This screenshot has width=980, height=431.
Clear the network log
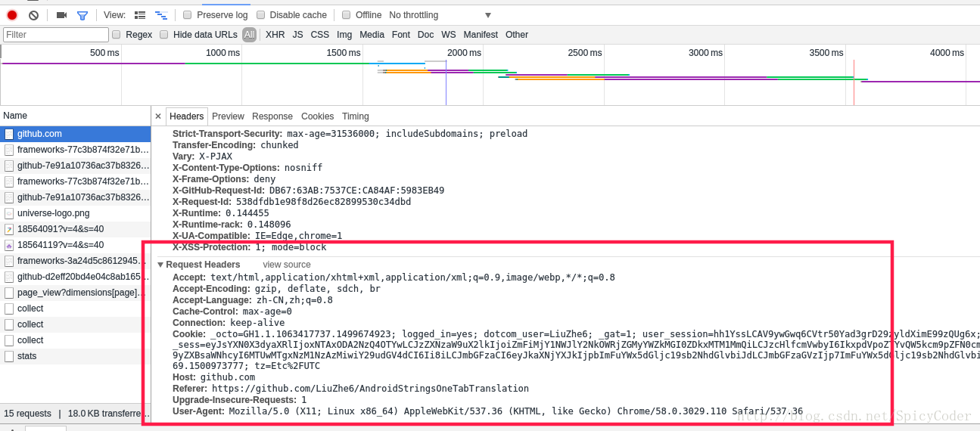[x=33, y=15]
